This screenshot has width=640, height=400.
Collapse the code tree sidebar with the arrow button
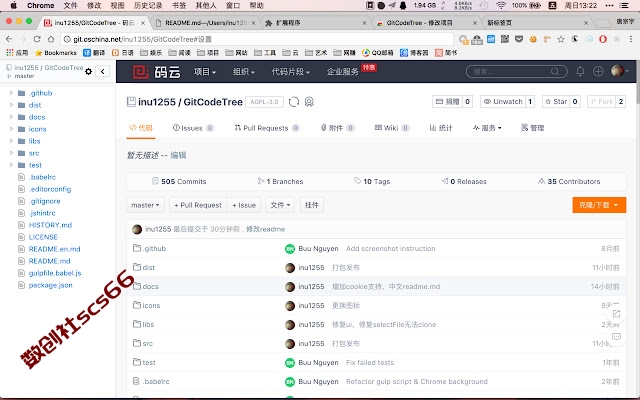pyautogui.click(x=102, y=71)
